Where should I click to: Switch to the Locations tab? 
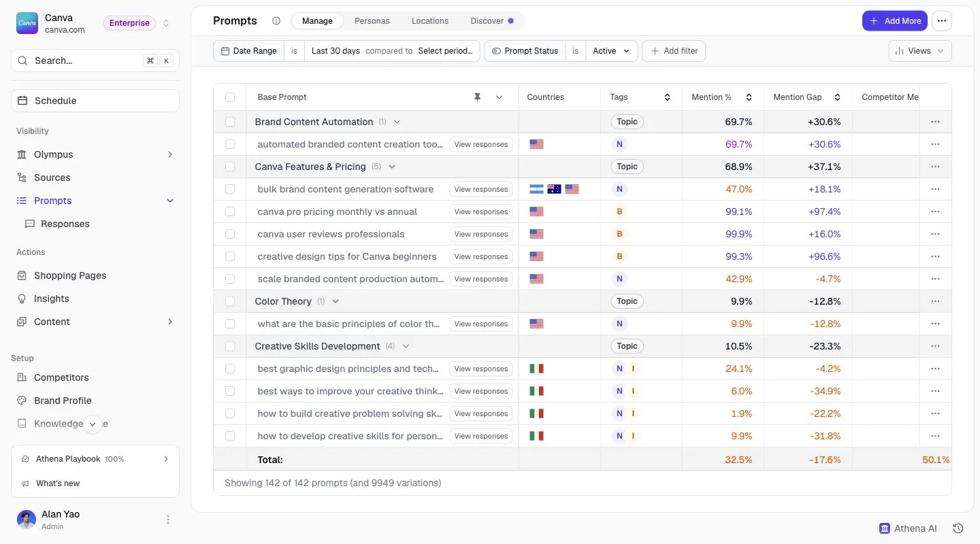430,21
